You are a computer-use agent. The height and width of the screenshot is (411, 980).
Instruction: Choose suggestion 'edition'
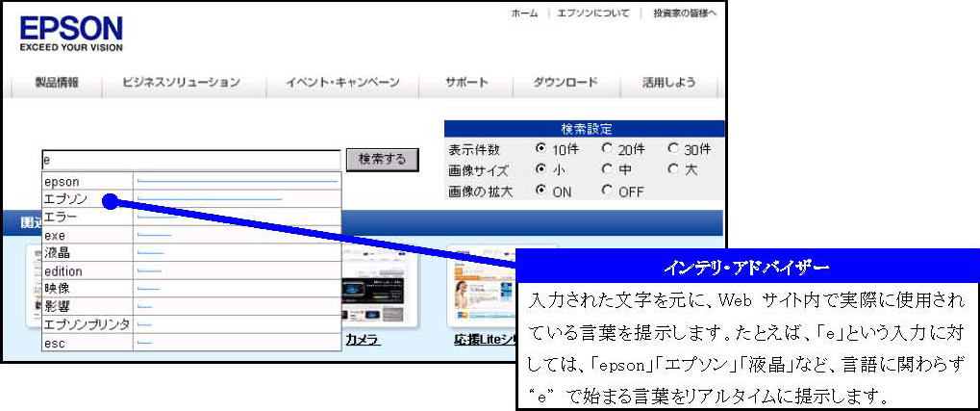pyautogui.click(x=191, y=270)
